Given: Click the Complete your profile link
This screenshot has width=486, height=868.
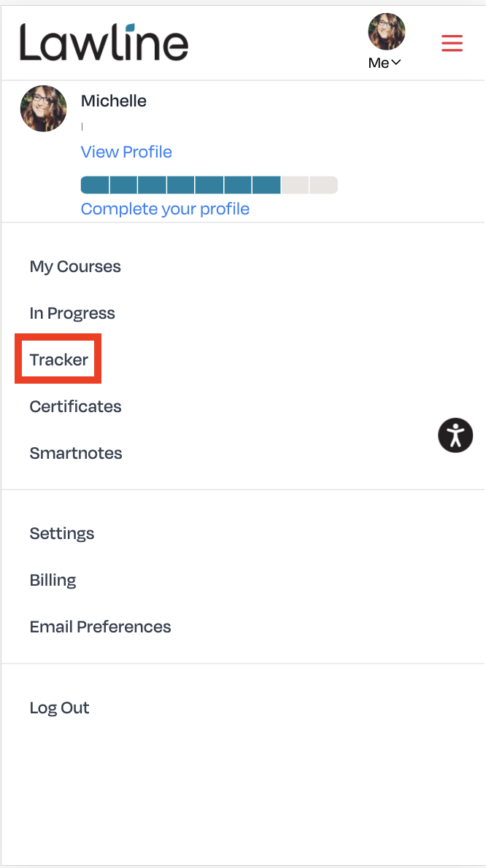Looking at the screenshot, I should (165, 209).
